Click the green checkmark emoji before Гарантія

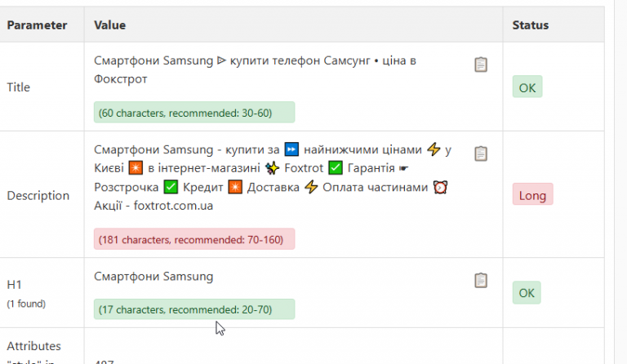click(x=336, y=168)
